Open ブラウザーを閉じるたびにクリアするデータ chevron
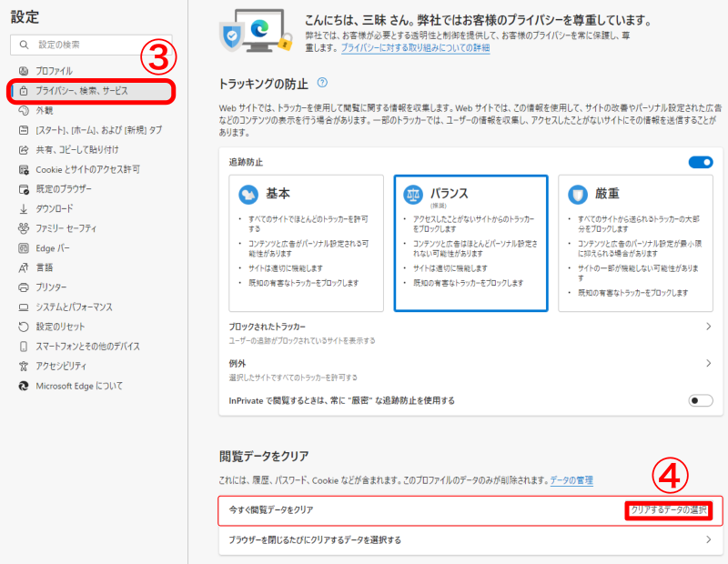 coord(708,540)
